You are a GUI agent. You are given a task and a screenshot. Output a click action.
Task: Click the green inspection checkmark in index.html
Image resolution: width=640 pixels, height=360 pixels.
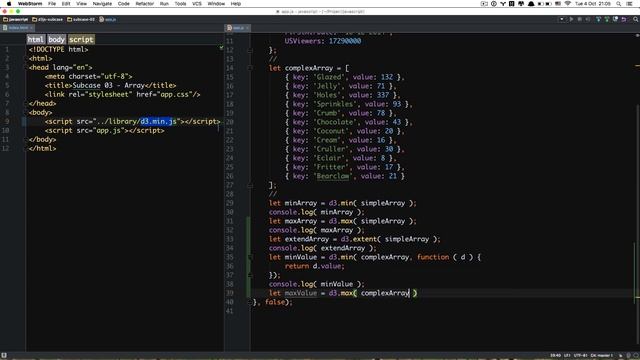coord(221,48)
